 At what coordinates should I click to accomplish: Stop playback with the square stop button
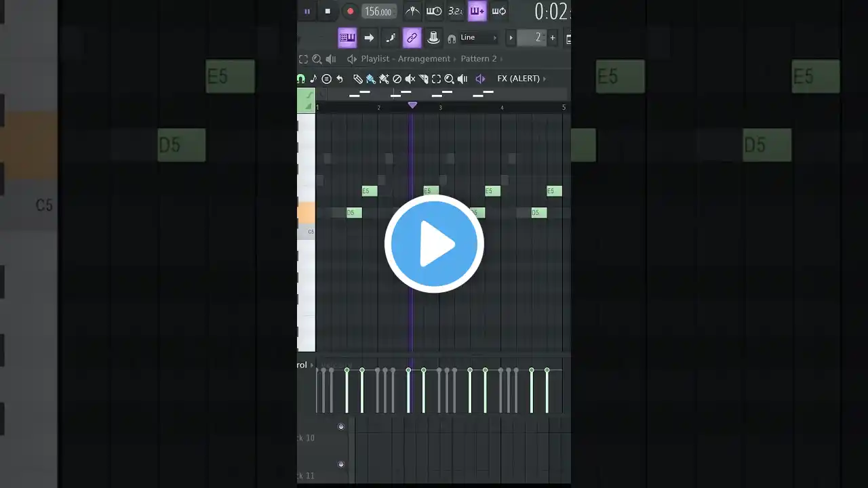tap(328, 11)
